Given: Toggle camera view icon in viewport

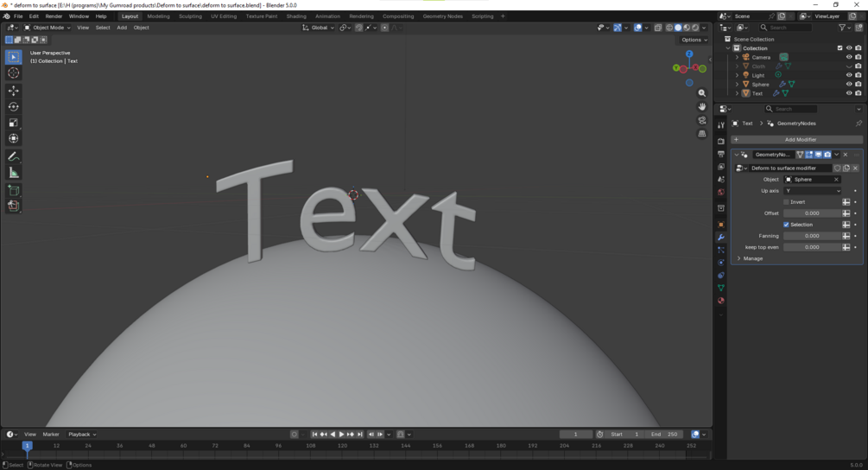Looking at the screenshot, I should tap(702, 120).
